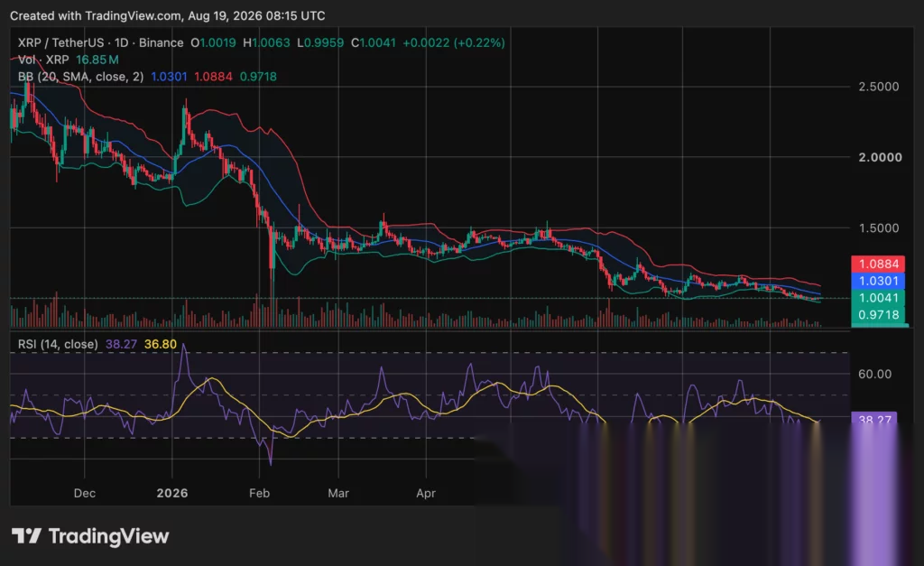This screenshot has height=566, width=924.
Task: Click the +0.0022 (+0.22%) change text
Action: [x=454, y=43]
